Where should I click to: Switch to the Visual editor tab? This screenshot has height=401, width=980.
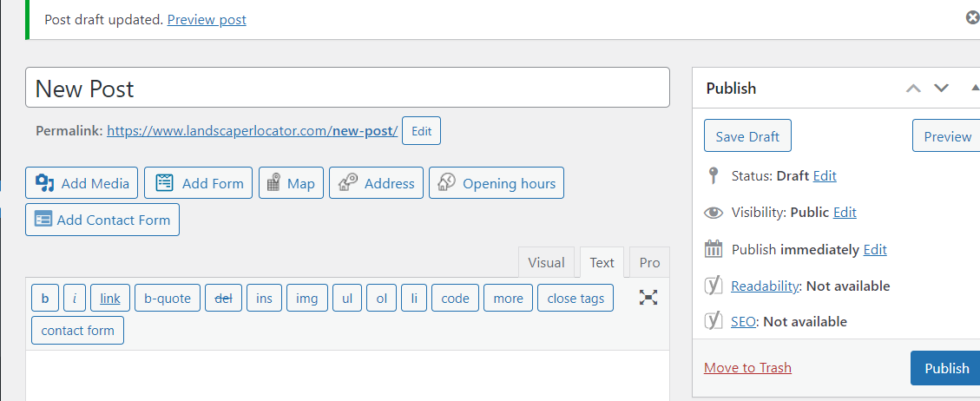tap(546, 262)
